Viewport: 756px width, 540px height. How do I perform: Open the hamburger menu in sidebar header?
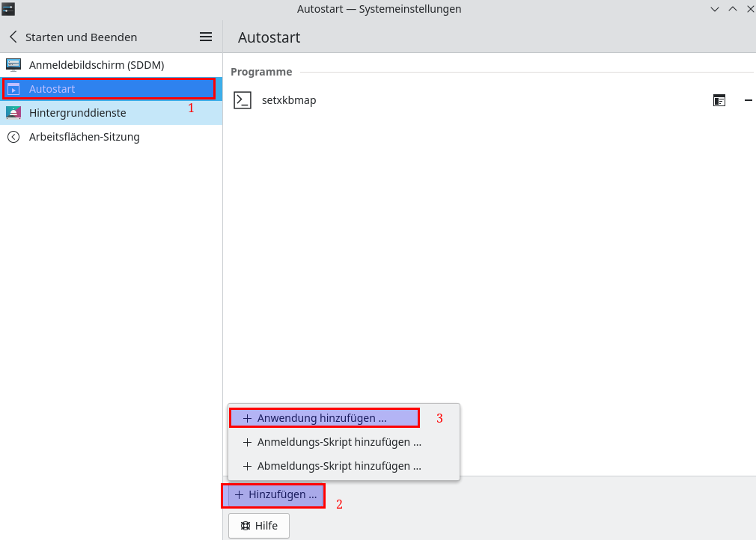(x=206, y=37)
